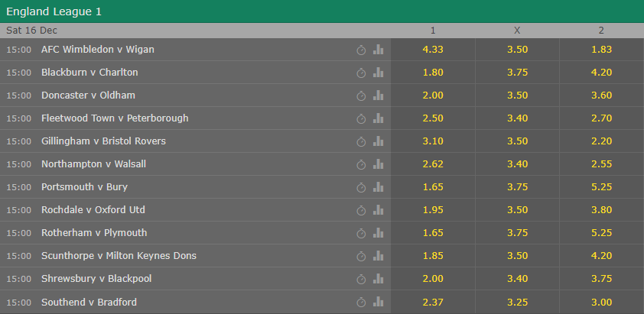Viewport: 644px width, 314px height.
Task: Select home odds 2.37 for Southend
Action: (x=433, y=303)
